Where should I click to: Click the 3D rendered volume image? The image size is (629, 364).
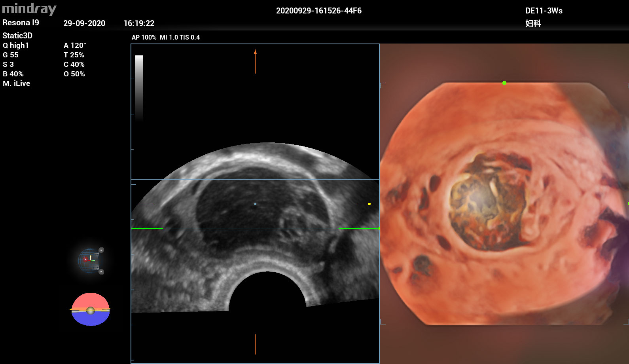click(x=504, y=204)
